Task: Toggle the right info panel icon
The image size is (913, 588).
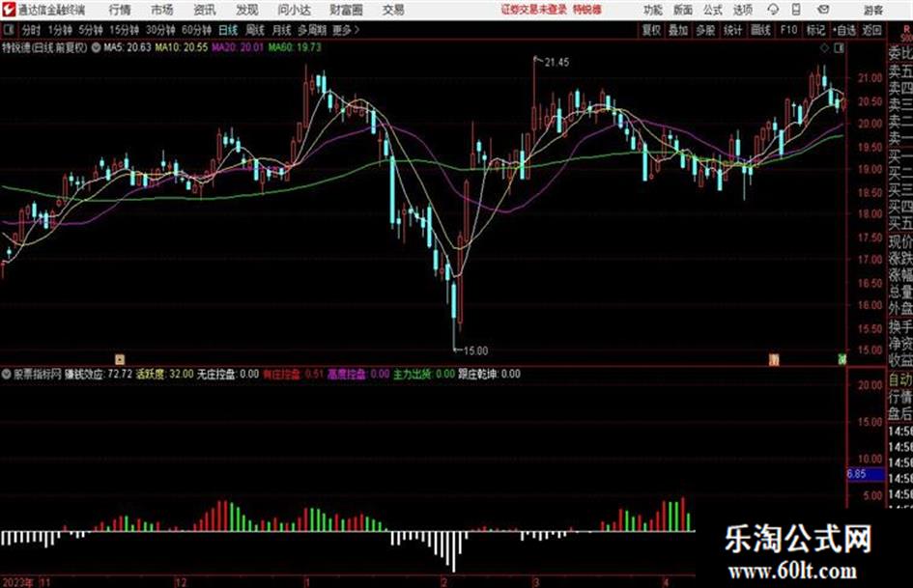Action: (x=839, y=48)
